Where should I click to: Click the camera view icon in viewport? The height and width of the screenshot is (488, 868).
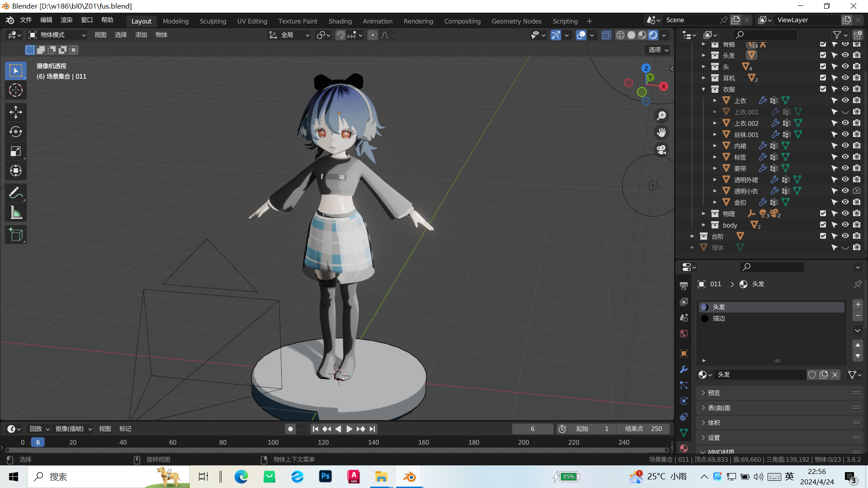[661, 150]
